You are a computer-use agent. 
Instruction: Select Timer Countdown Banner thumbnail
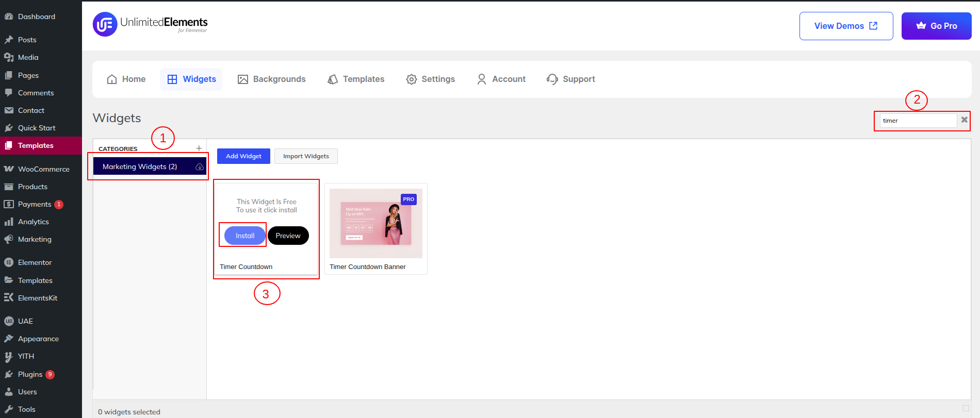tap(375, 223)
